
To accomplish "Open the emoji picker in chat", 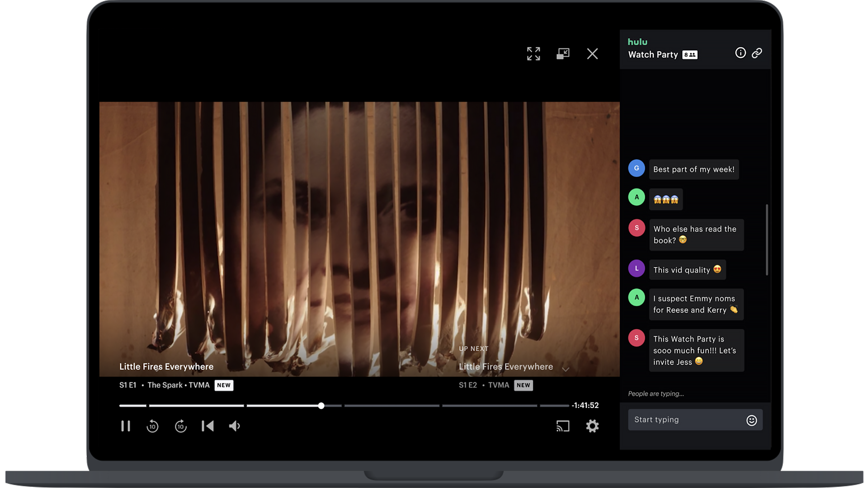I will click(751, 421).
